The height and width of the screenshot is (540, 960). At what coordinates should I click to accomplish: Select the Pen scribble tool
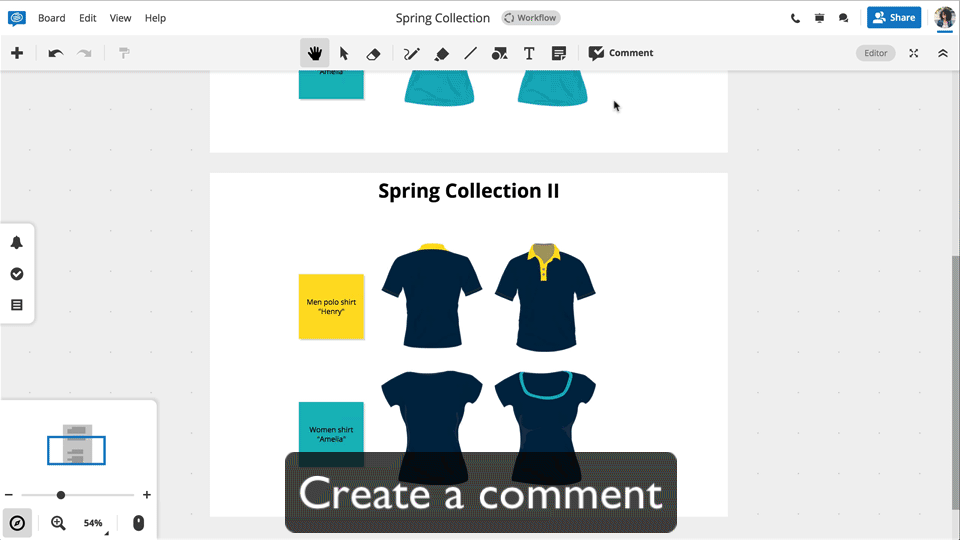click(x=411, y=54)
